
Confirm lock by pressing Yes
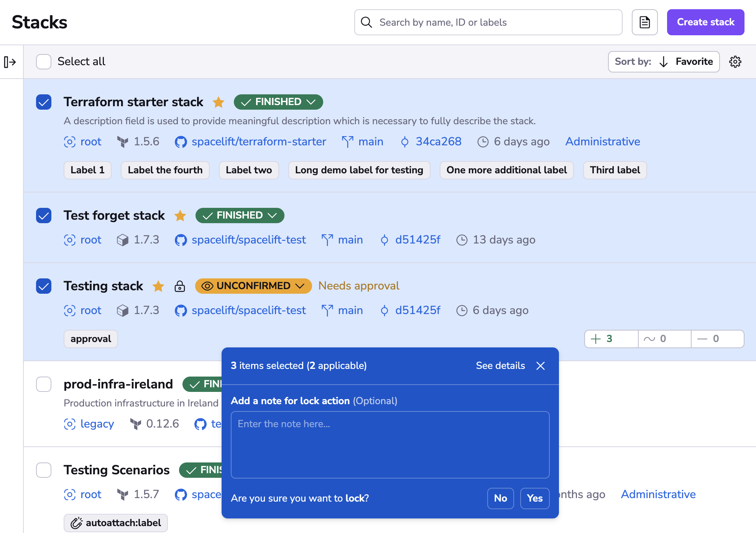click(534, 498)
